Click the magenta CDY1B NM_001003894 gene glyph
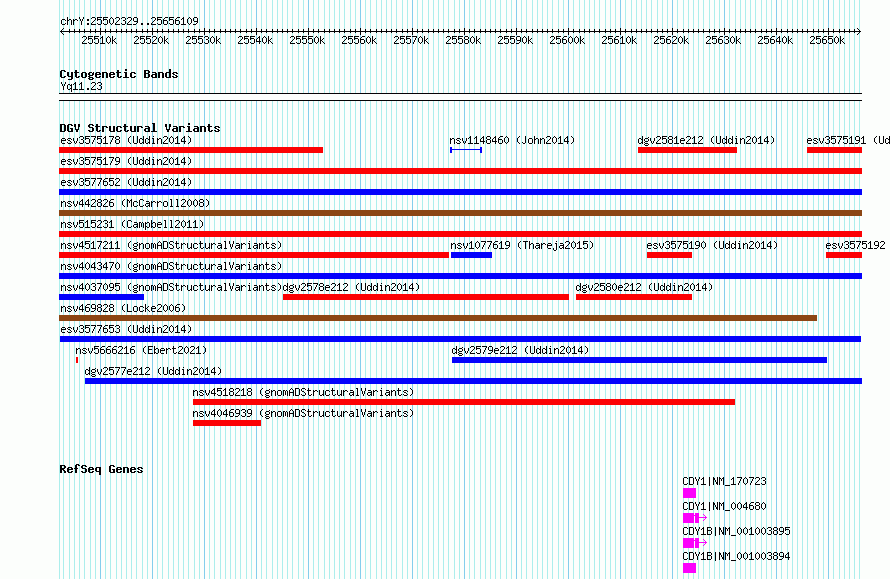The height and width of the screenshot is (579, 890). (x=689, y=568)
